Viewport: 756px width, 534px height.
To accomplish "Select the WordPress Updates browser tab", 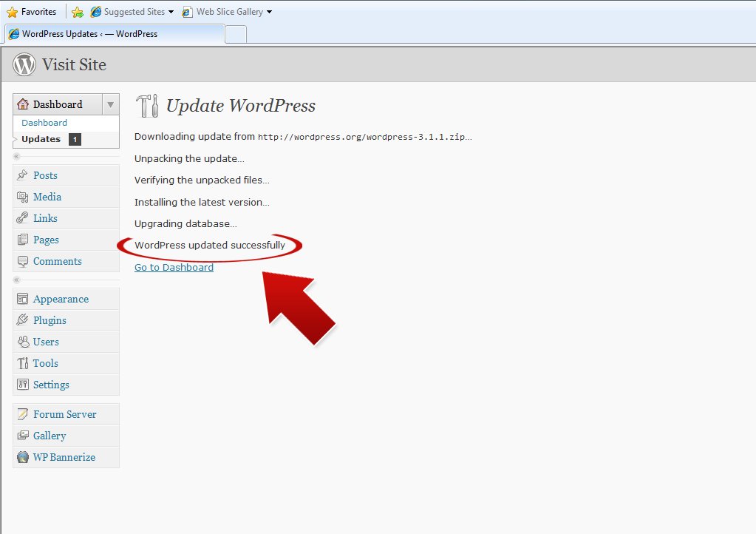I will [x=115, y=34].
